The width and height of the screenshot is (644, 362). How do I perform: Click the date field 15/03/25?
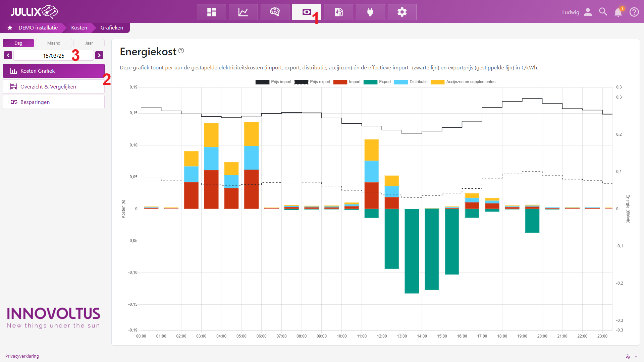[54, 56]
